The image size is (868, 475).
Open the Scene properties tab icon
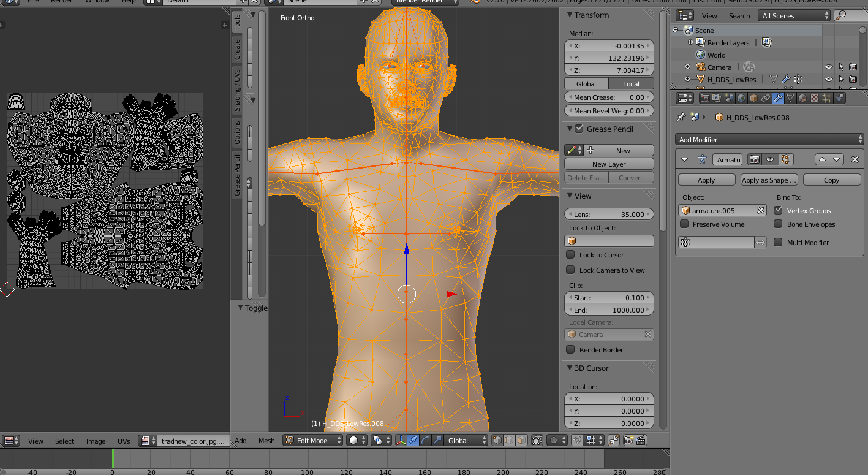[x=730, y=98]
